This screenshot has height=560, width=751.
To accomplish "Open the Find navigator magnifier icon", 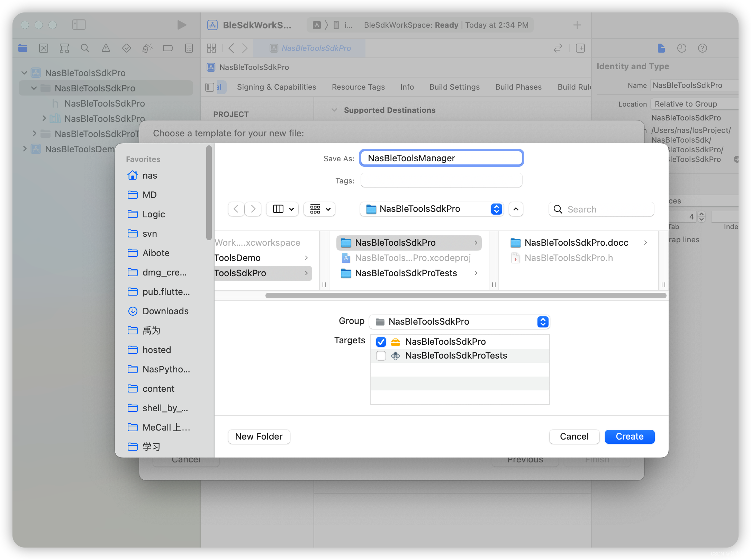I will [85, 48].
